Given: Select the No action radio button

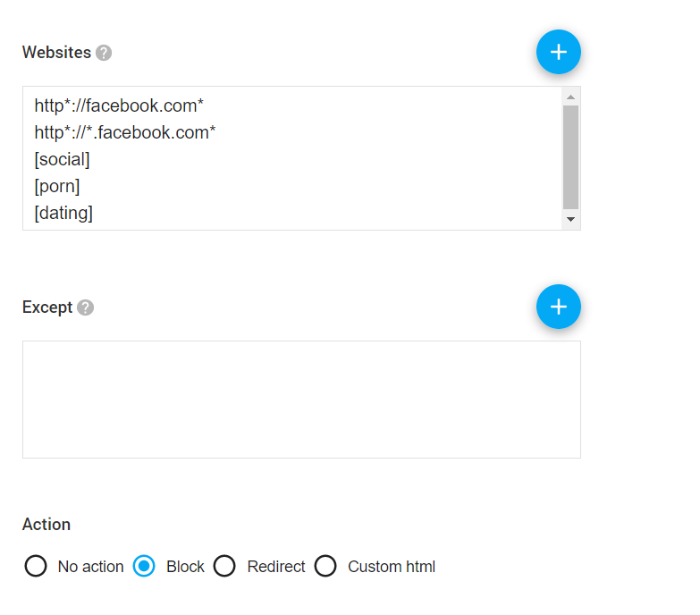Looking at the screenshot, I should [x=36, y=567].
